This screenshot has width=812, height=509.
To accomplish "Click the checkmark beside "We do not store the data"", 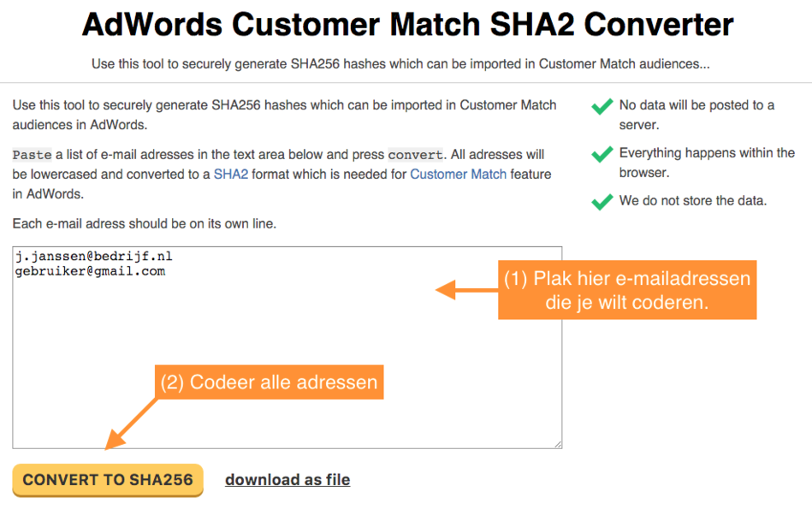I will 602,202.
